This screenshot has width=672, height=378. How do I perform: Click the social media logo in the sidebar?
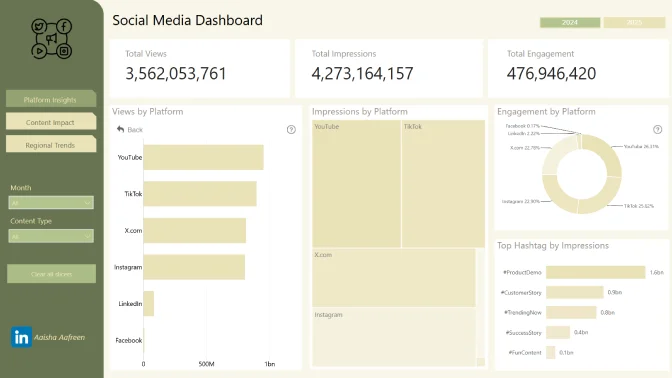point(51,39)
